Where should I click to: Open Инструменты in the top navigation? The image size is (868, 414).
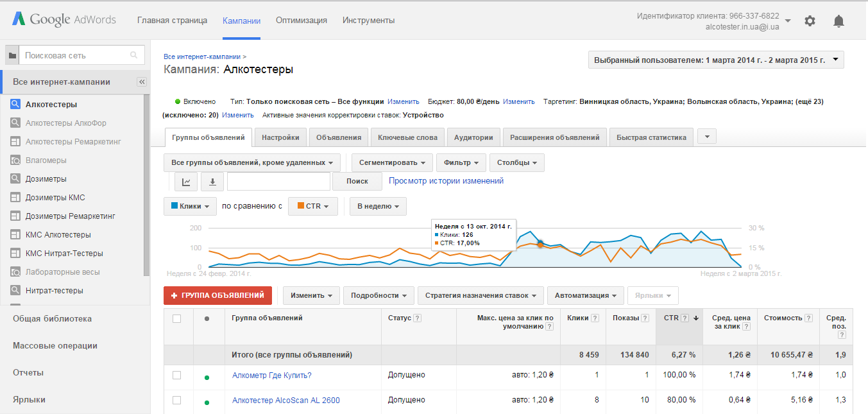click(368, 21)
